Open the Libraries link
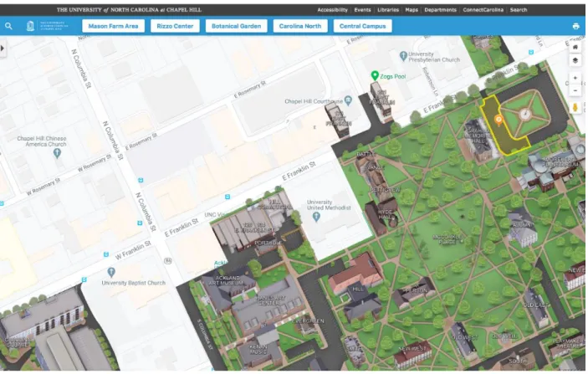588x374 pixels. tap(388, 10)
